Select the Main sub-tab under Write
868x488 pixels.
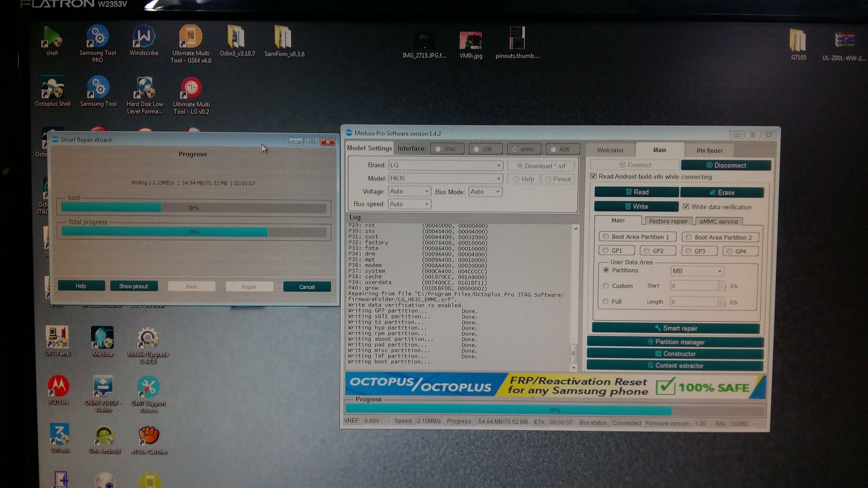click(x=618, y=221)
